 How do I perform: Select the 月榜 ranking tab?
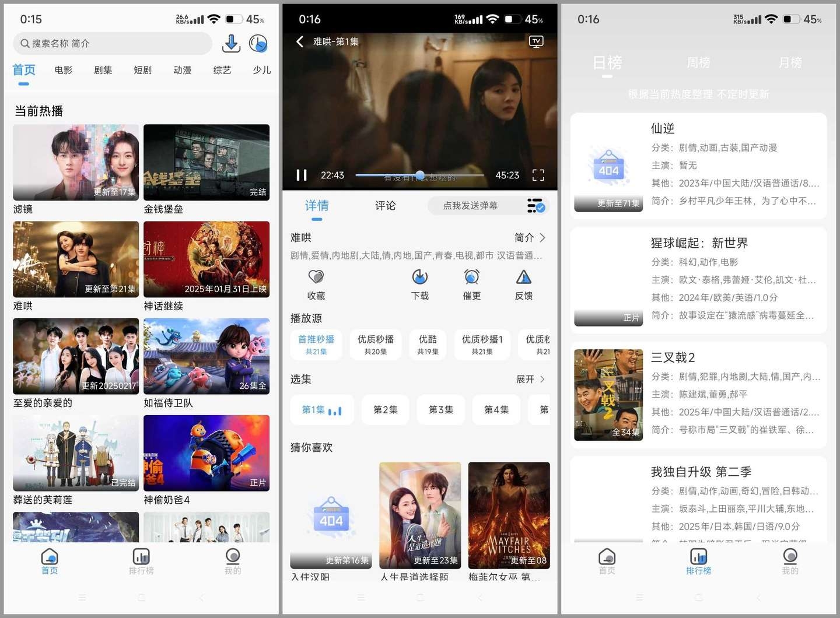pos(790,63)
